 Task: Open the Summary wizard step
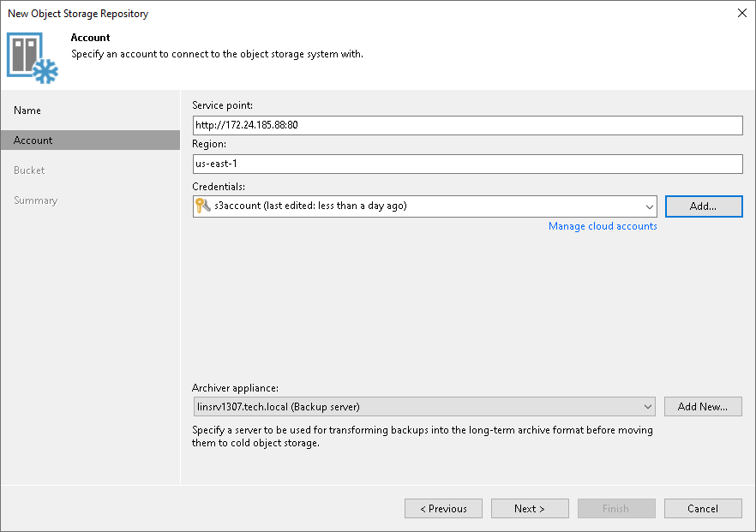click(36, 200)
